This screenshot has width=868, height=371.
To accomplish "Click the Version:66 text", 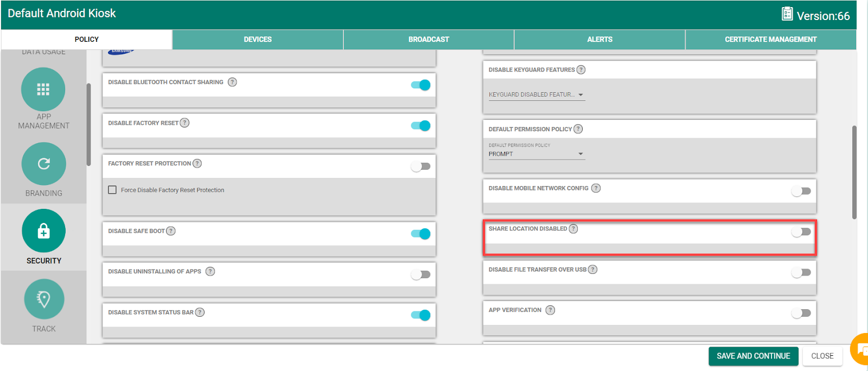I will (823, 16).
